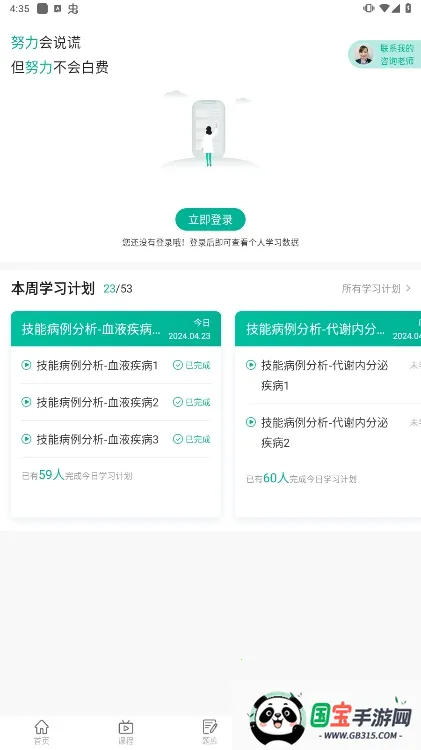Completed check icon for 血液疾病2
The width and height of the screenshot is (421, 750).
[x=177, y=402]
